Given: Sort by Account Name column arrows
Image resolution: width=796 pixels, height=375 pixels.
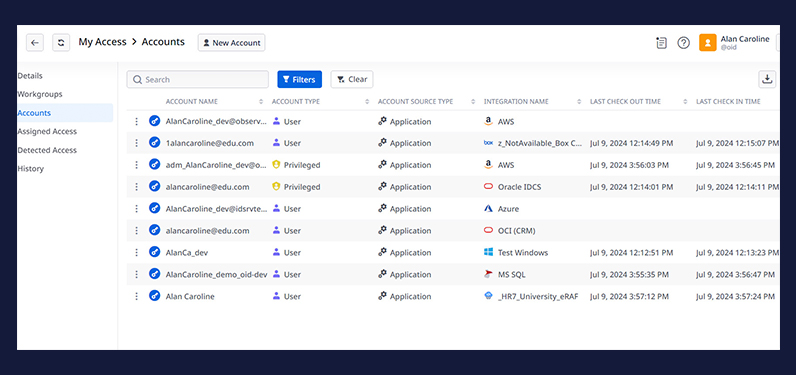Looking at the screenshot, I should 261,101.
